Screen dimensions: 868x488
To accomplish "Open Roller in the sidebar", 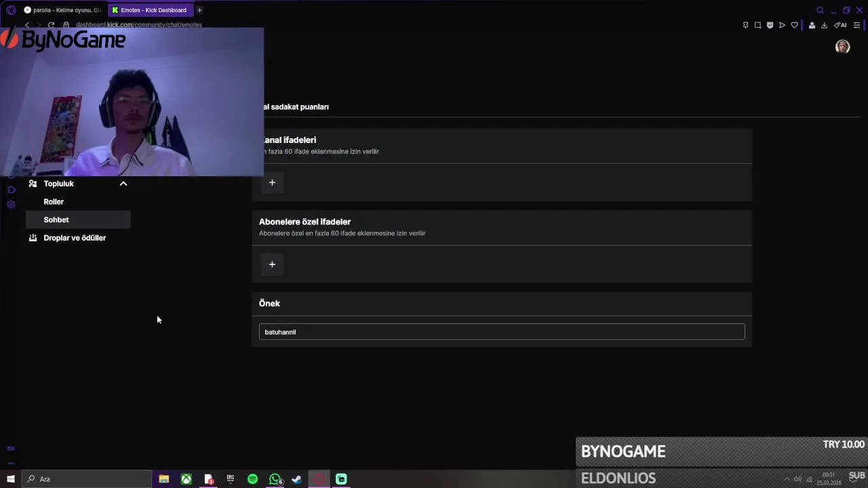I will tap(54, 201).
